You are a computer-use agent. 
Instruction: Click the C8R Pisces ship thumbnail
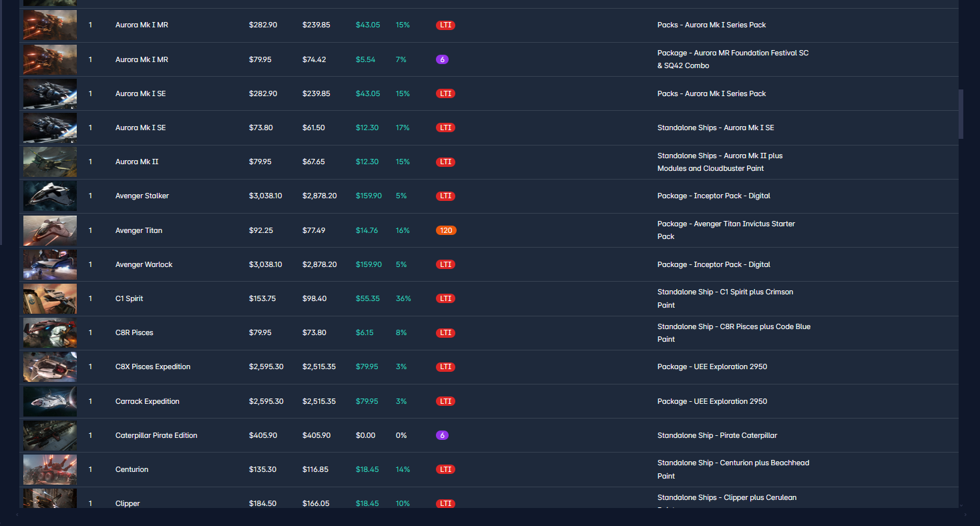click(x=50, y=332)
